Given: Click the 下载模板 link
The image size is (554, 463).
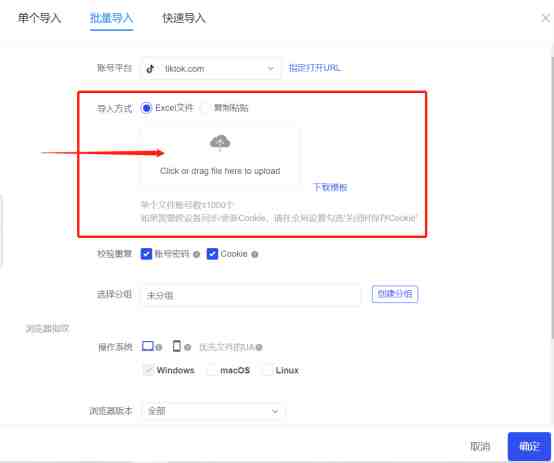Looking at the screenshot, I should pyautogui.click(x=330, y=187).
